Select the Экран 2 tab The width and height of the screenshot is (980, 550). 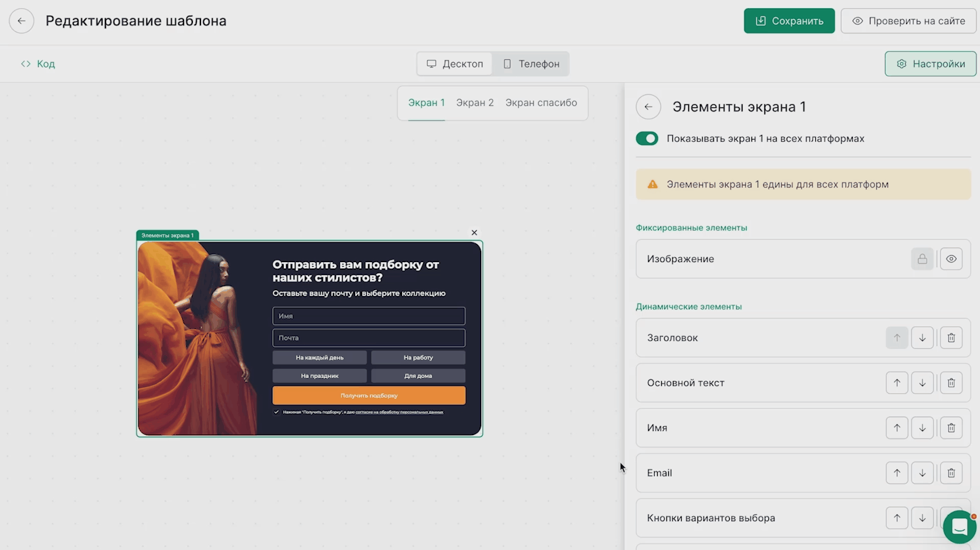pyautogui.click(x=475, y=103)
